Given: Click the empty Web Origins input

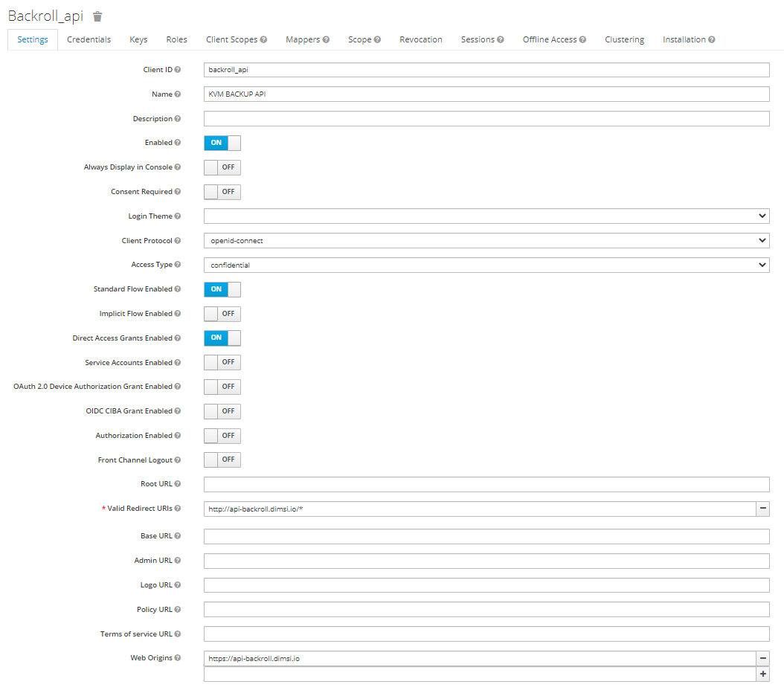Looking at the screenshot, I should pos(480,674).
